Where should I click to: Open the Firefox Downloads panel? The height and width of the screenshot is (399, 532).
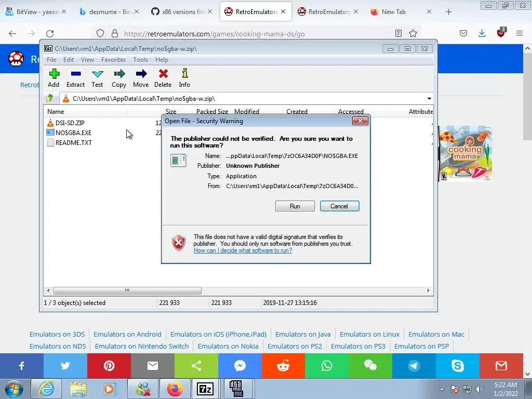482,33
